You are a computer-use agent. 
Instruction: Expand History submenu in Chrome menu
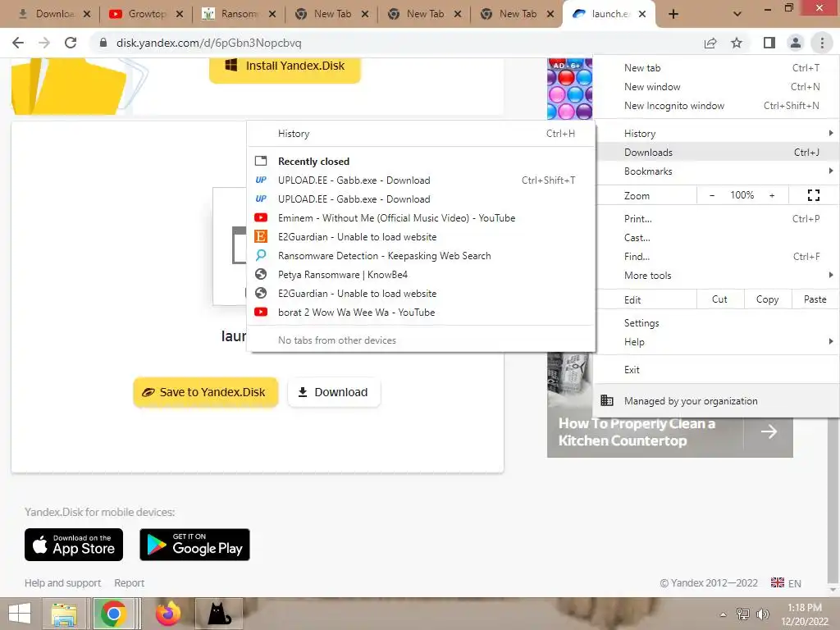[x=717, y=134]
